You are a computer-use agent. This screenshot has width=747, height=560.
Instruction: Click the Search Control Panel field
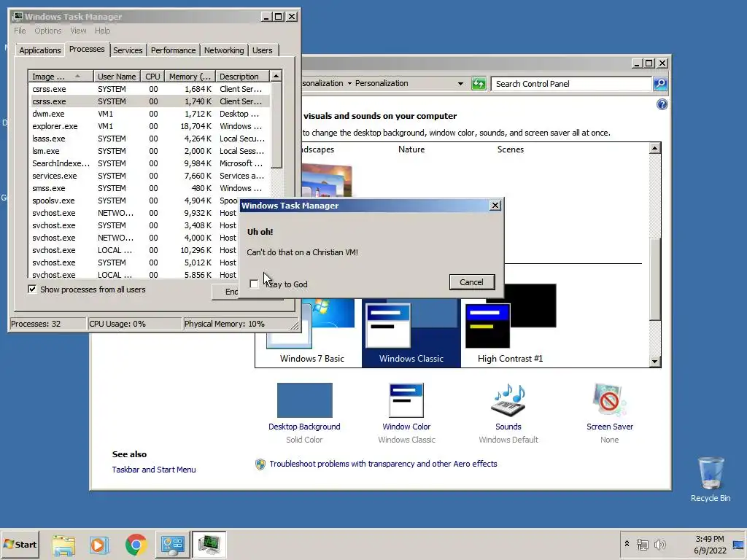571,84
